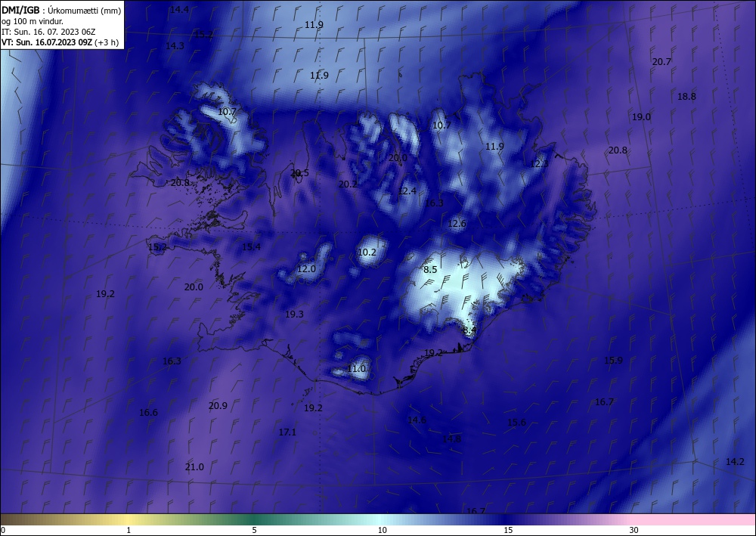Click the 14.4 value on the map

pyautogui.click(x=179, y=9)
